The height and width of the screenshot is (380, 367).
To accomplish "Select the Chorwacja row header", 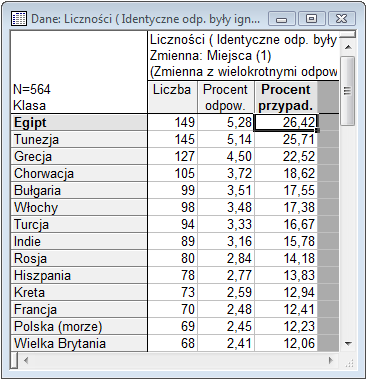I will [x=79, y=174].
